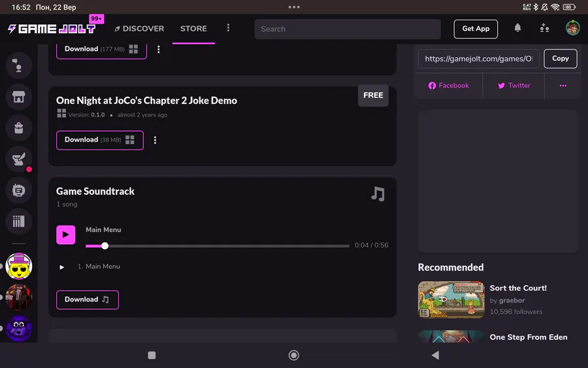The width and height of the screenshot is (588, 368).
Task: Open the sidebar backpack icon
Action: click(18, 128)
